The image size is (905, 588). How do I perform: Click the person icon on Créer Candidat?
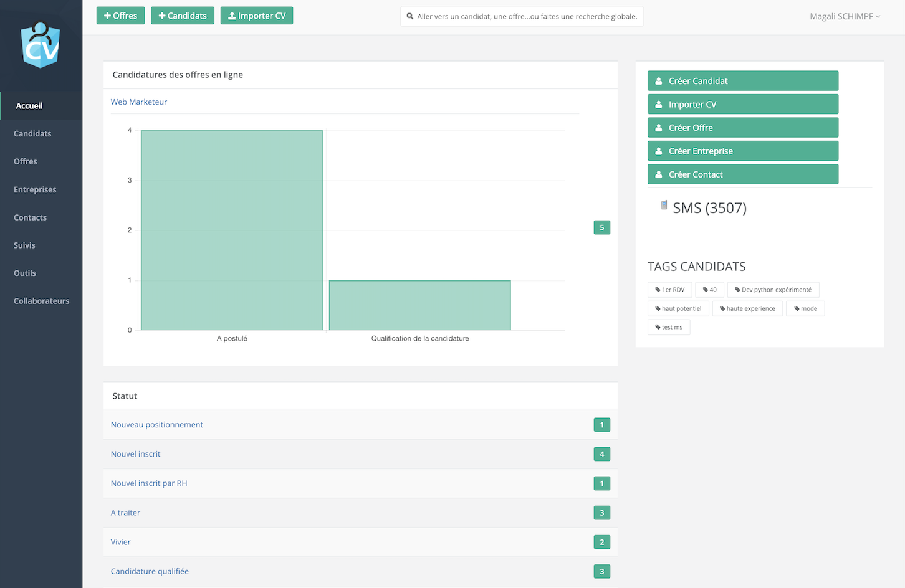point(658,81)
